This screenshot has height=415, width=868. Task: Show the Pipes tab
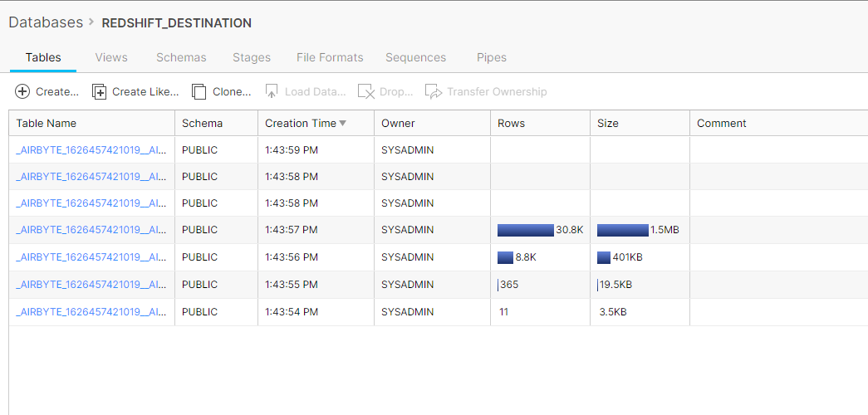click(492, 57)
